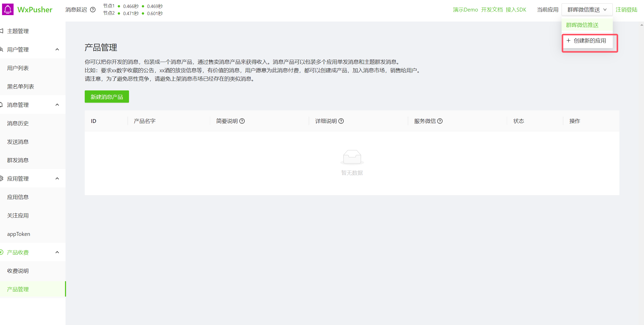The height and width of the screenshot is (325, 644).
Task: Open 群发消息 in the sidebar
Action: pos(33,160)
